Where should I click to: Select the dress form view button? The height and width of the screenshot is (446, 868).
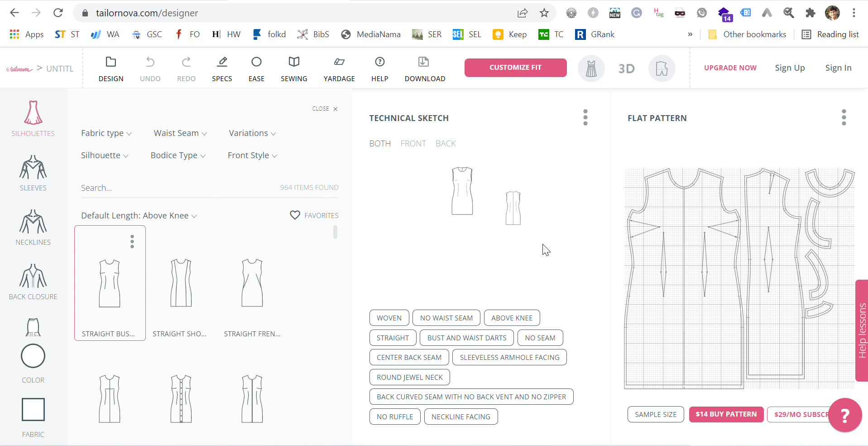591,68
